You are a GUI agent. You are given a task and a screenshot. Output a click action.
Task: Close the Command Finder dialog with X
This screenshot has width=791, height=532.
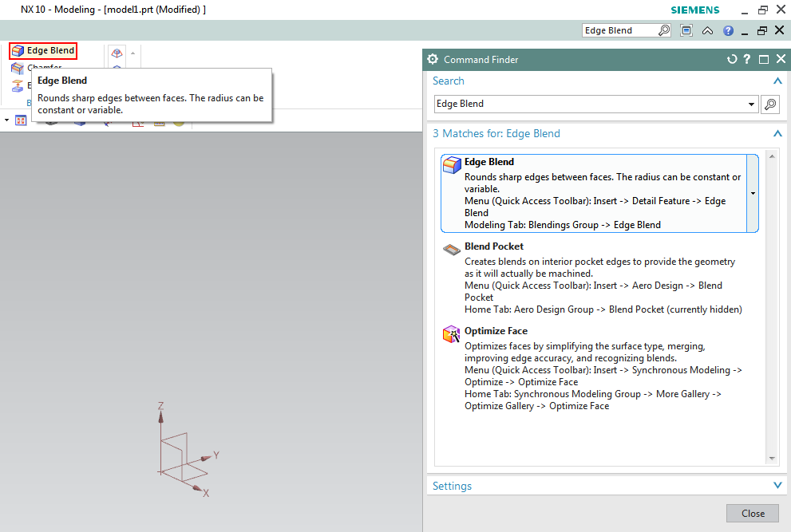click(x=781, y=59)
